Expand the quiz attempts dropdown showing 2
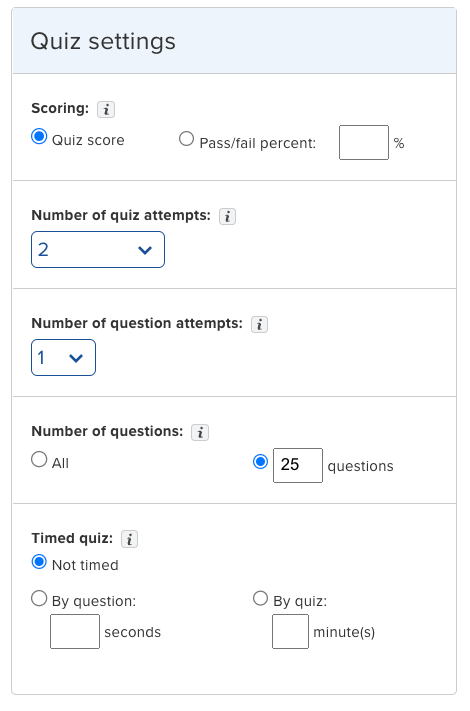Viewport: 470px width, 711px height. (98, 249)
